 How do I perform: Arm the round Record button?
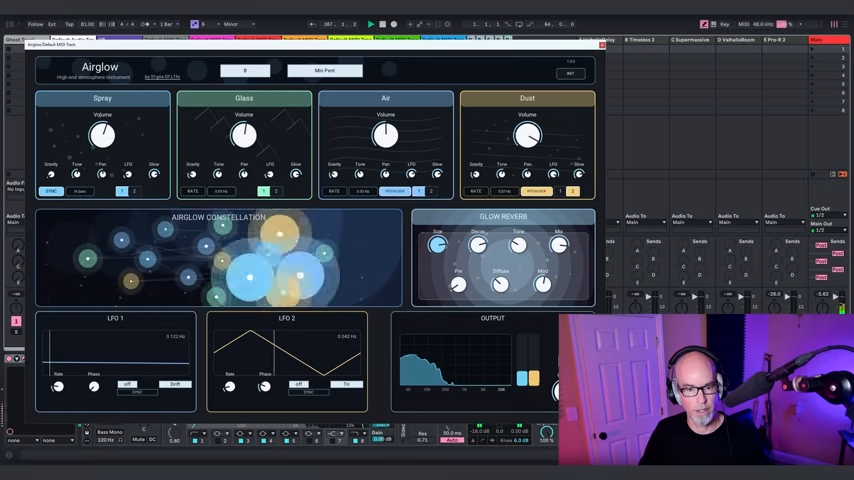point(394,24)
